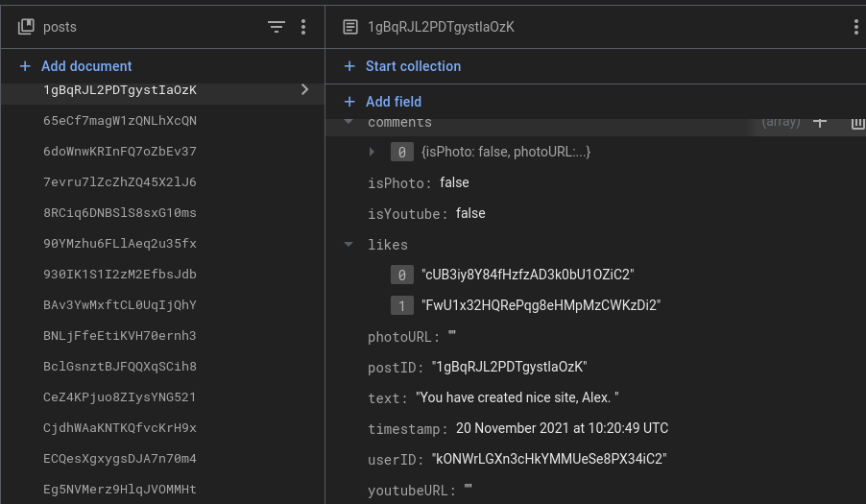Delete the comments field with trash icon
Viewport: 866px width, 504px height.
(857, 123)
